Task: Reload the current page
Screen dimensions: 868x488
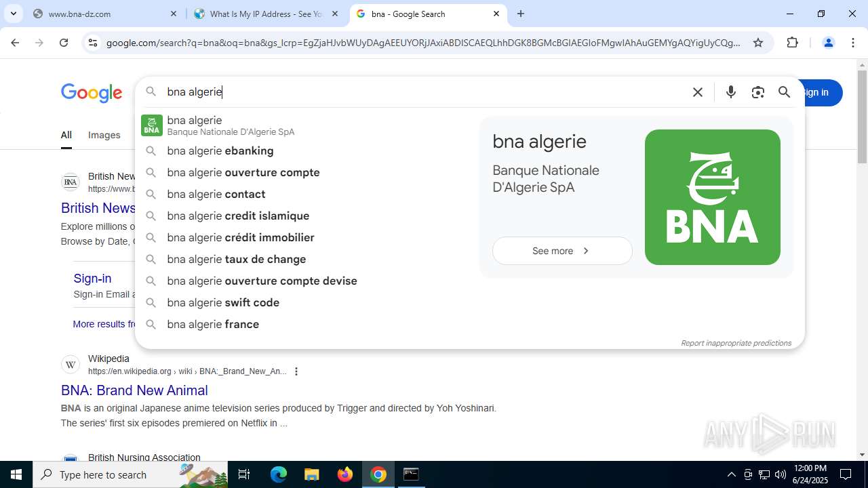Action: (64, 43)
